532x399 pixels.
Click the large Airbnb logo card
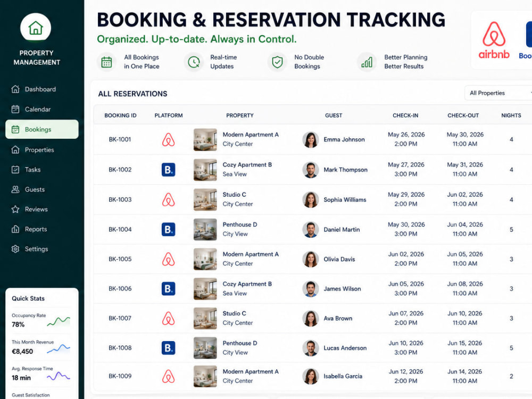(x=494, y=40)
